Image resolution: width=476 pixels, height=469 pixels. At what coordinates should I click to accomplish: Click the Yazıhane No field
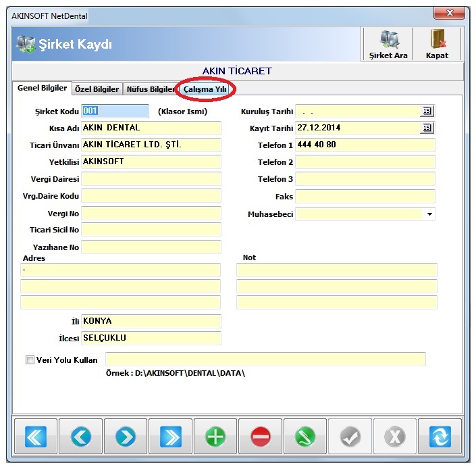pos(151,247)
